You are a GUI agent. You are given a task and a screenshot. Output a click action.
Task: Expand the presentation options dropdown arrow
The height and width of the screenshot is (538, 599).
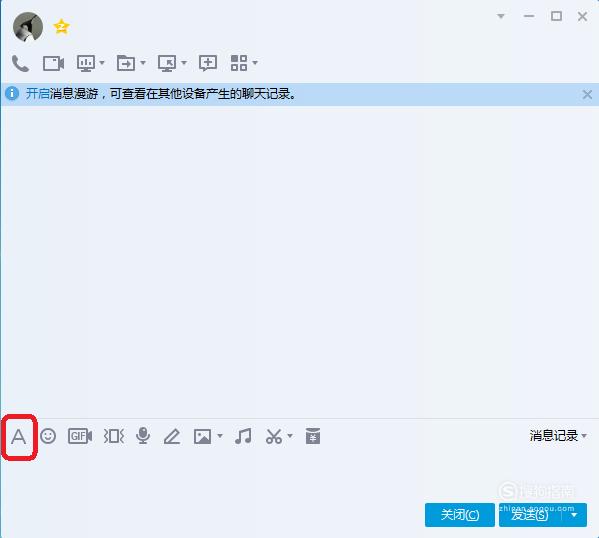[102, 63]
